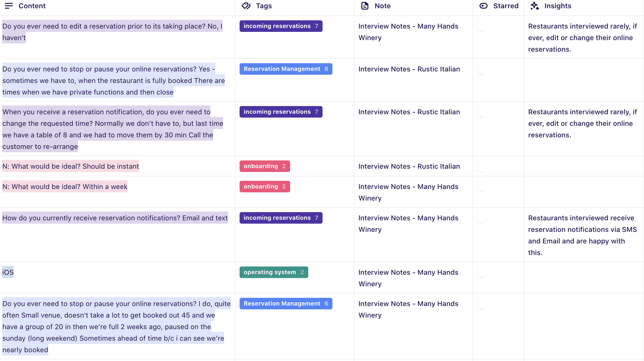Open the Tags column header
The width and height of the screenshot is (644, 361).
(264, 6)
